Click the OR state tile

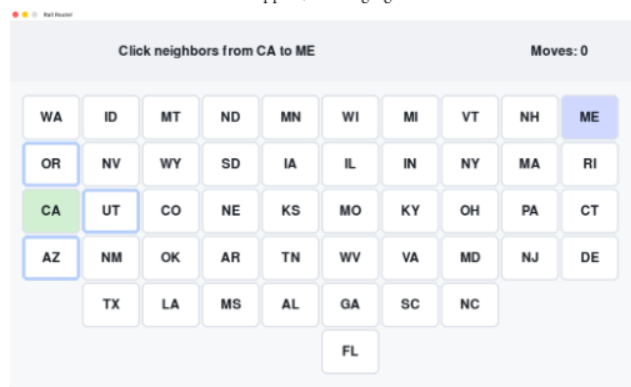tap(51, 164)
